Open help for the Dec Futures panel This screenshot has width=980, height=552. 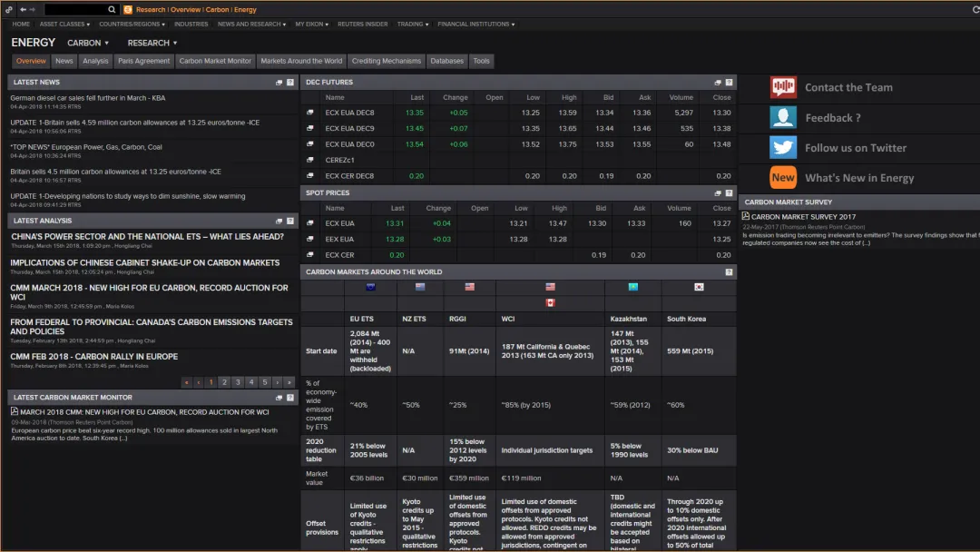coord(729,83)
